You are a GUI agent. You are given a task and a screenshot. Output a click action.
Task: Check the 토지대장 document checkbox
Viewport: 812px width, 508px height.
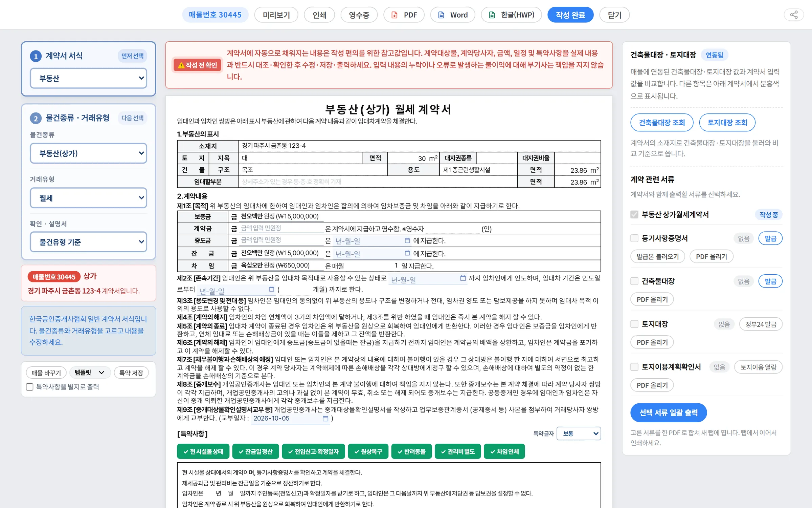(x=634, y=324)
